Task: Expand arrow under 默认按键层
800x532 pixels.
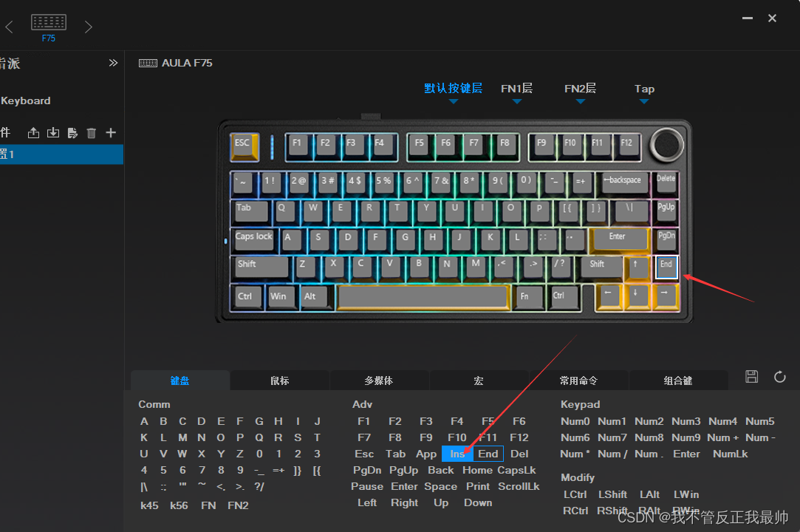Action: point(454,102)
